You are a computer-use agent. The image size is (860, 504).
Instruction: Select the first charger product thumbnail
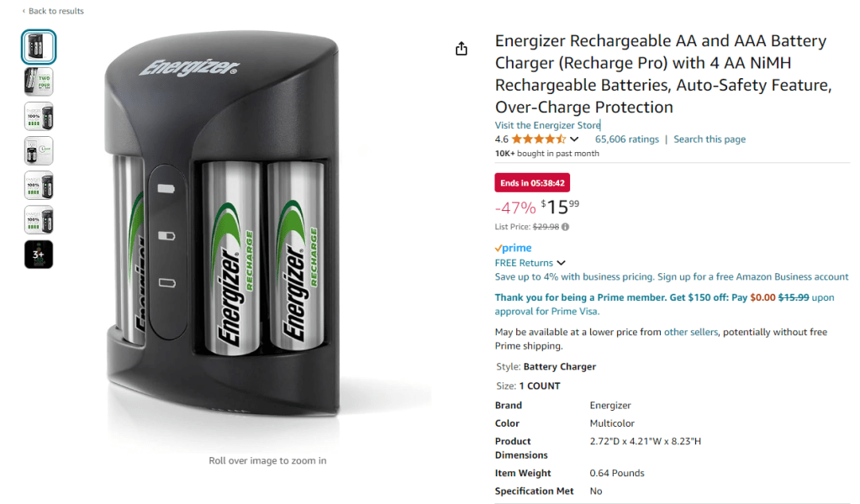click(39, 46)
